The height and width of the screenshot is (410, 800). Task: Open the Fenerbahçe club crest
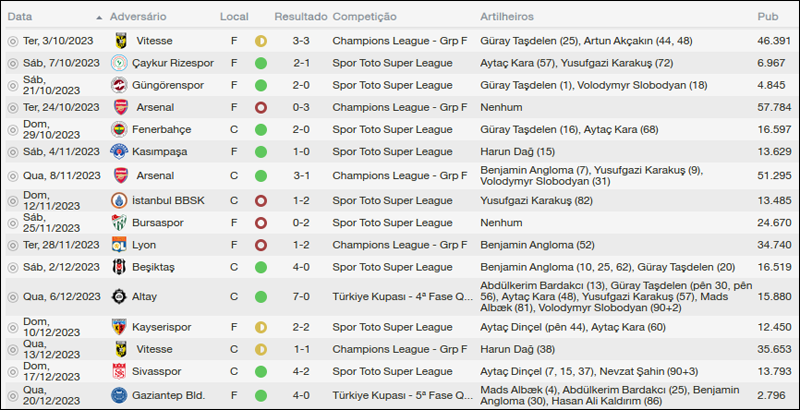click(120, 129)
